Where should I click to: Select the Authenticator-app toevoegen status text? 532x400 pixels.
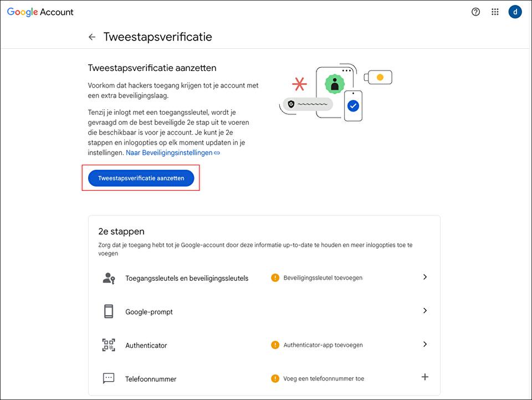(x=323, y=345)
